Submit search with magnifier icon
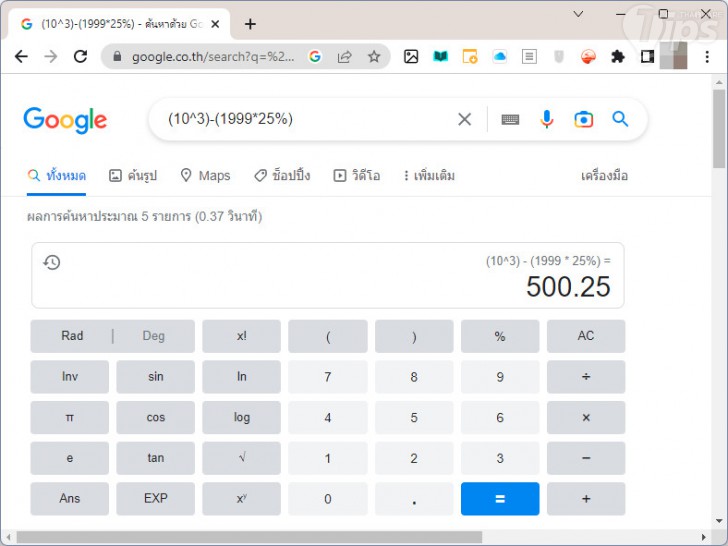This screenshot has height=546, width=728. (x=620, y=119)
